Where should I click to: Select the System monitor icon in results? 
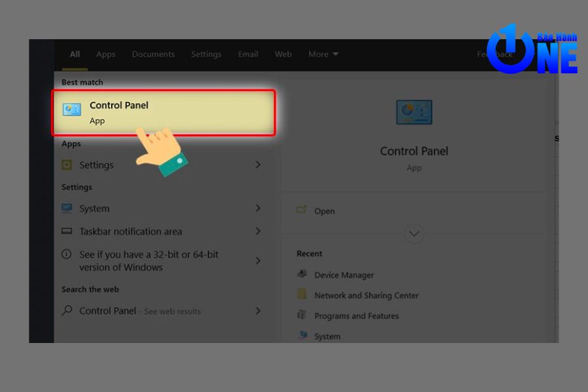pos(67,208)
